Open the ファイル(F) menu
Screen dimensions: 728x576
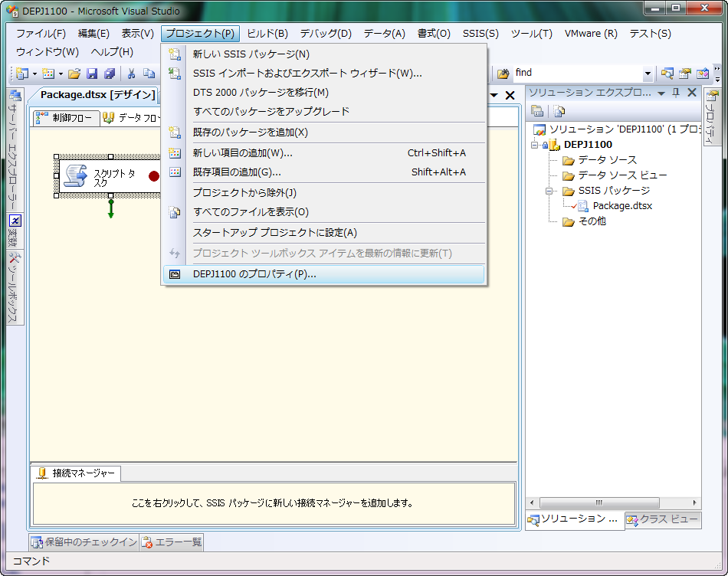41,34
